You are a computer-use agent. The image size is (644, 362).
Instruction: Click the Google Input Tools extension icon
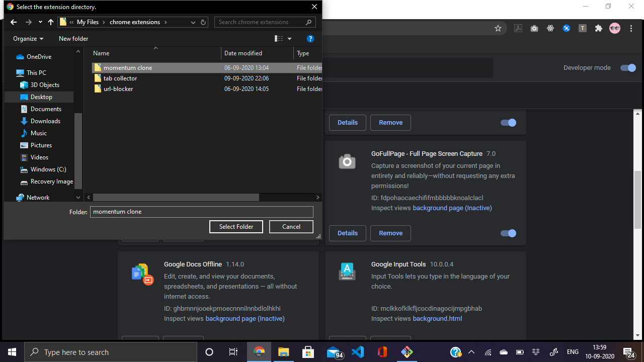(347, 271)
